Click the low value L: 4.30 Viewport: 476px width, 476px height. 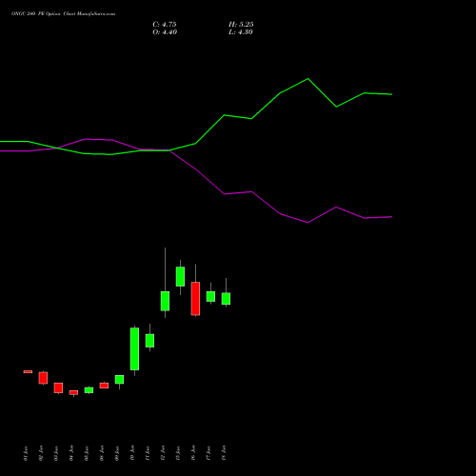(x=241, y=32)
